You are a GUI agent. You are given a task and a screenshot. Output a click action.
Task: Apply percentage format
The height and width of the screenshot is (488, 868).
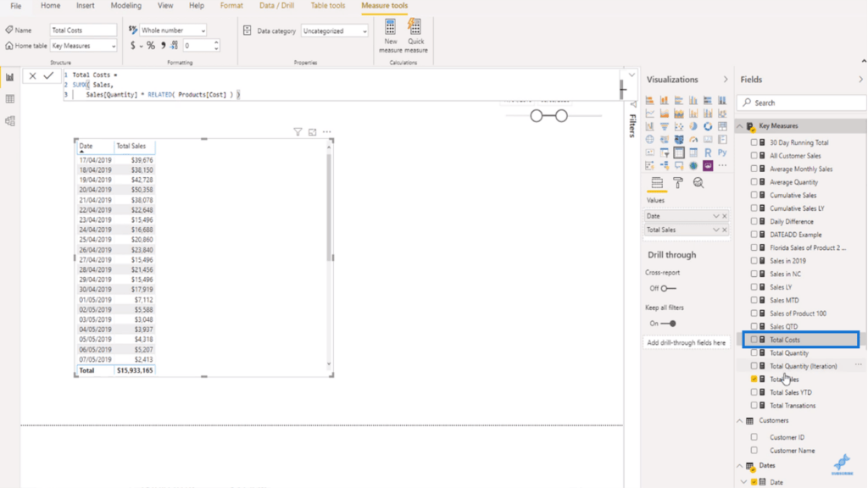[151, 46]
